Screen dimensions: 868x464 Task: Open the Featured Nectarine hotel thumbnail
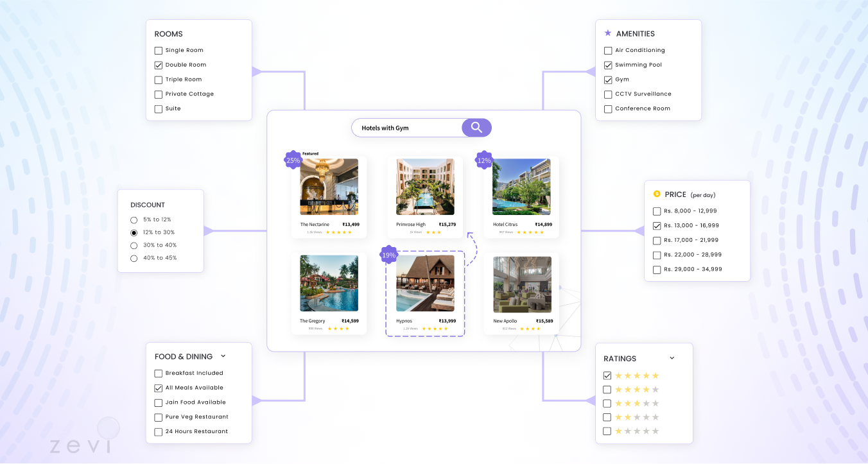(329, 186)
